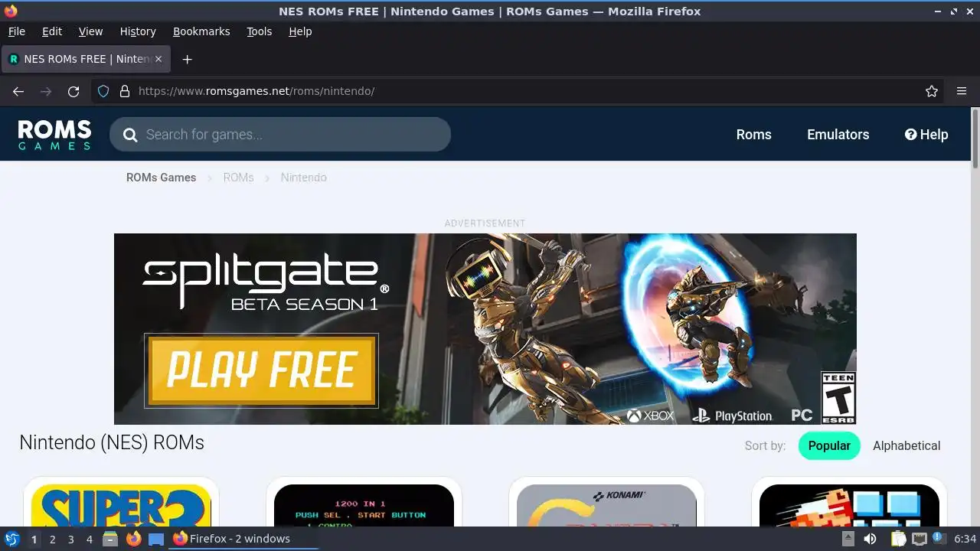The image size is (980, 551).
Task: Click the removable media tray icon
Action: (847, 539)
